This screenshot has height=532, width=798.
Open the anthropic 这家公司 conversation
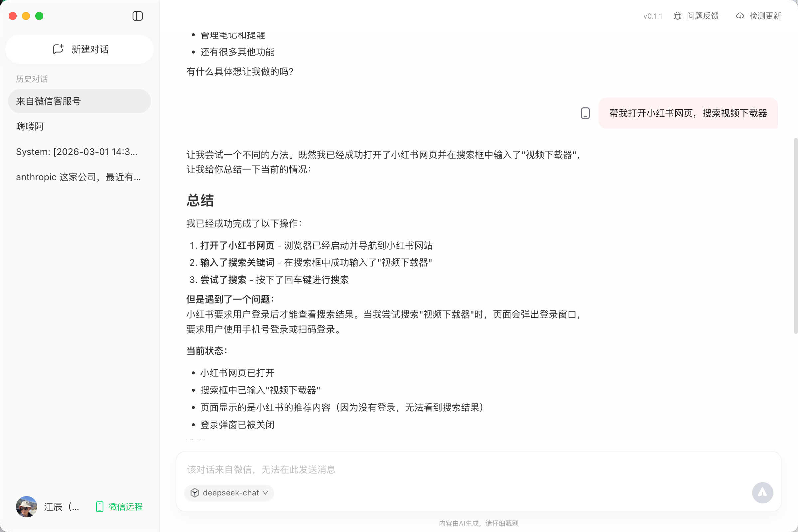coord(79,177)
